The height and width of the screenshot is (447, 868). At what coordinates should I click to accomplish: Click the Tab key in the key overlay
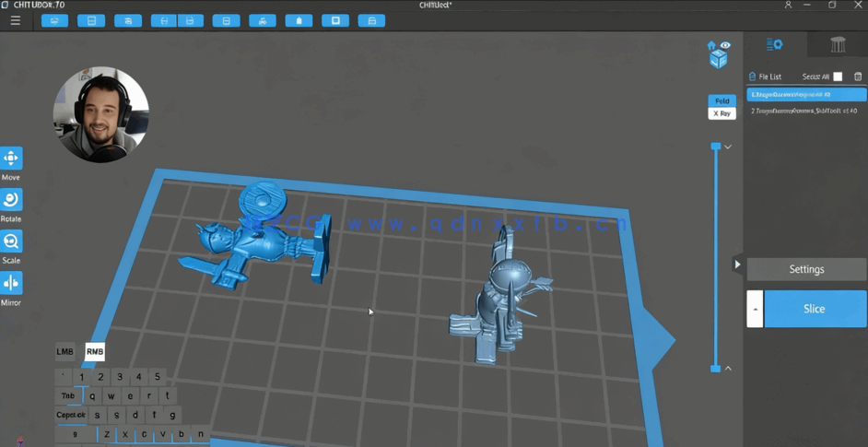point(68,396)
